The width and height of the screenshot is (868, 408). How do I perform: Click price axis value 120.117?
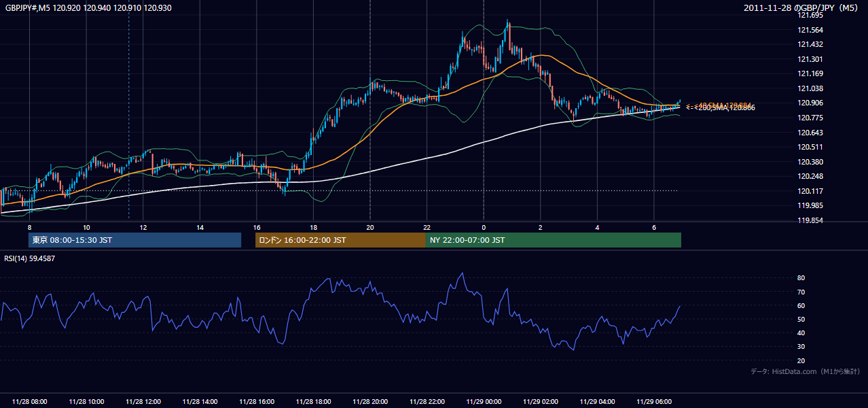[x=810, y=191]
